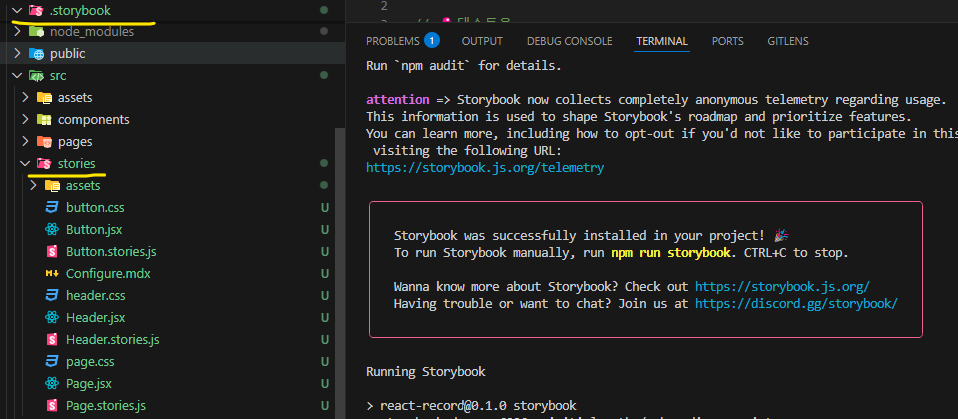Screen dimensions: 958x419
Task: Click the CSS icon of header.css
Action: [x=52, y=296]
